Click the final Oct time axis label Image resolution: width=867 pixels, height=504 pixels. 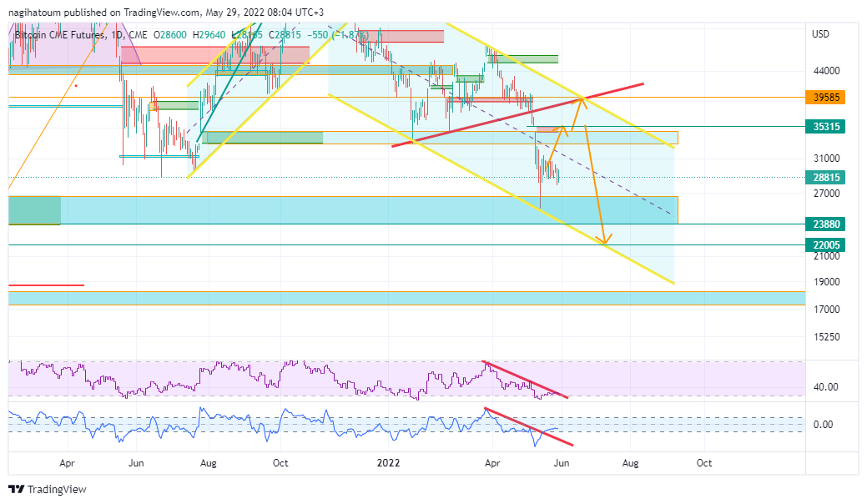[704, 463]
